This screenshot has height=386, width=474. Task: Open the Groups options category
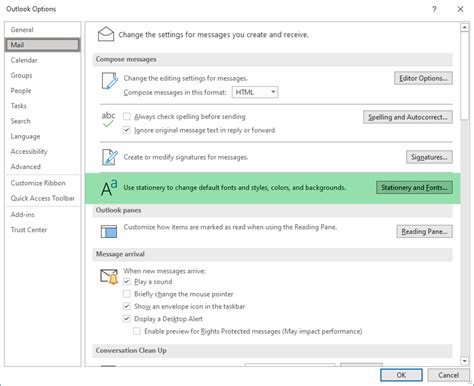43,75
